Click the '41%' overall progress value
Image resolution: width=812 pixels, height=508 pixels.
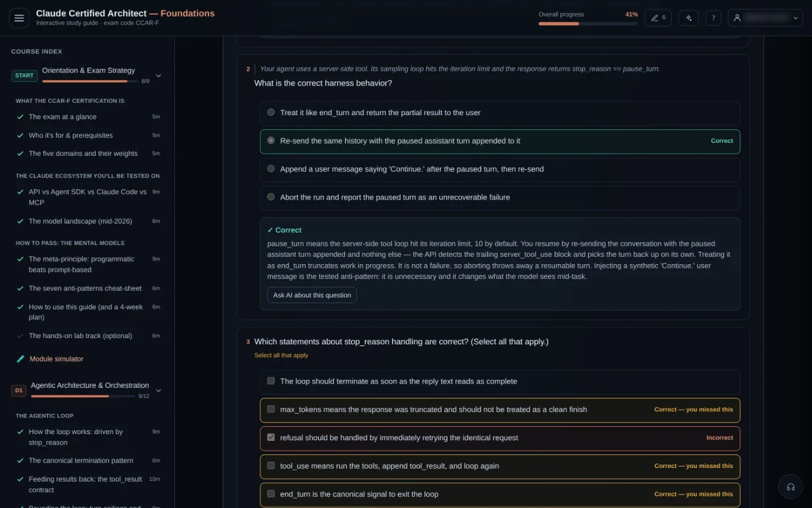pos(632,14)
